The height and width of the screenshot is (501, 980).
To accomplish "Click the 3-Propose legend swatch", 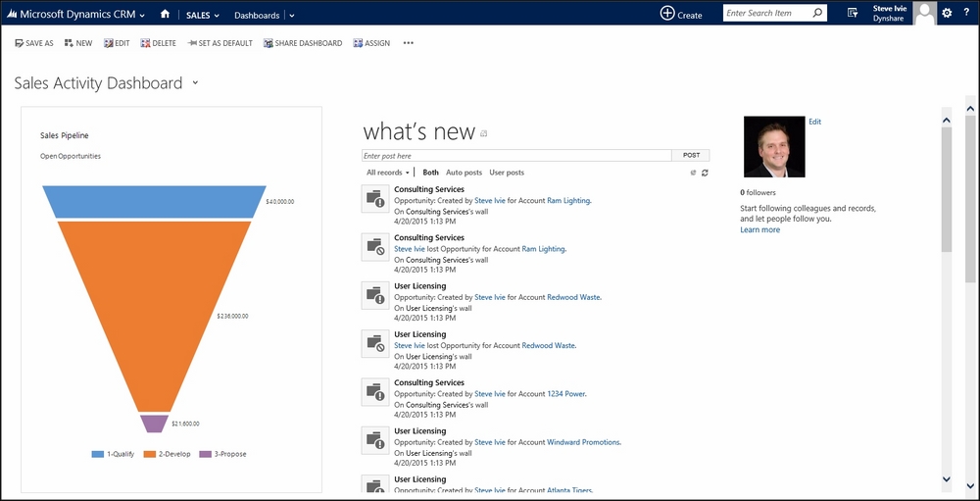I will point(205,454).
